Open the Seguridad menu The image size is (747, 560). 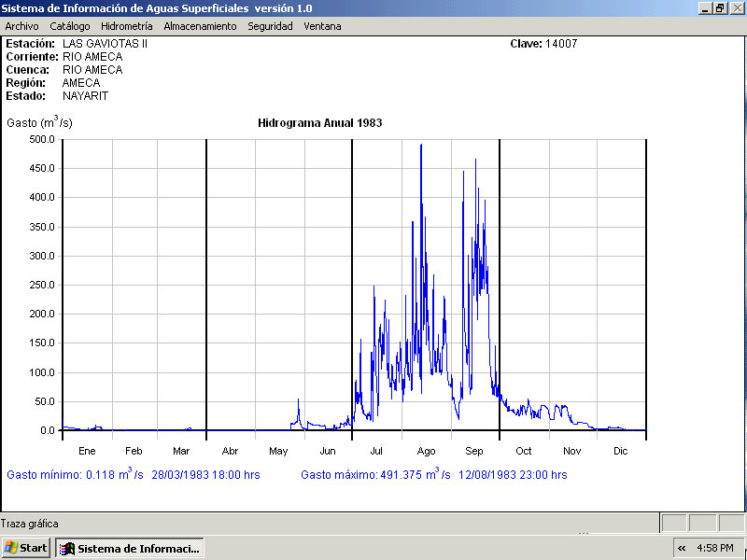click(270, 26)
